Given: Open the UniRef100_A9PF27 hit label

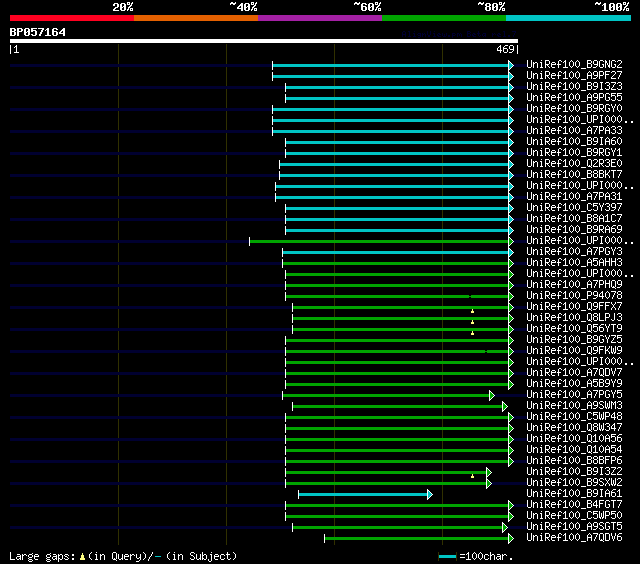Looking at the screenshot, I should (x=574, y=75).
